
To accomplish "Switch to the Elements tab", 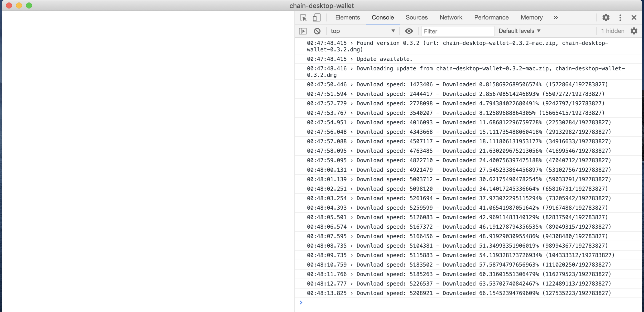I will (347, 17).
